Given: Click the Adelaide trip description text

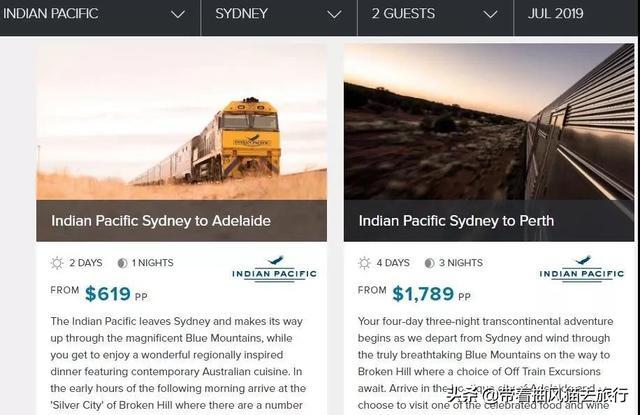Looking at the screenshot, I should [178, 363].
